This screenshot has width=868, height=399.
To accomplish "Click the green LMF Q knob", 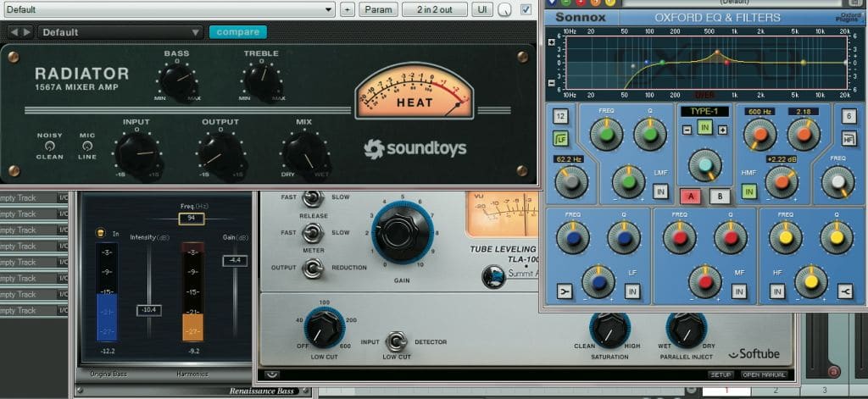I will pyautogui.click(x=650, y=135).
